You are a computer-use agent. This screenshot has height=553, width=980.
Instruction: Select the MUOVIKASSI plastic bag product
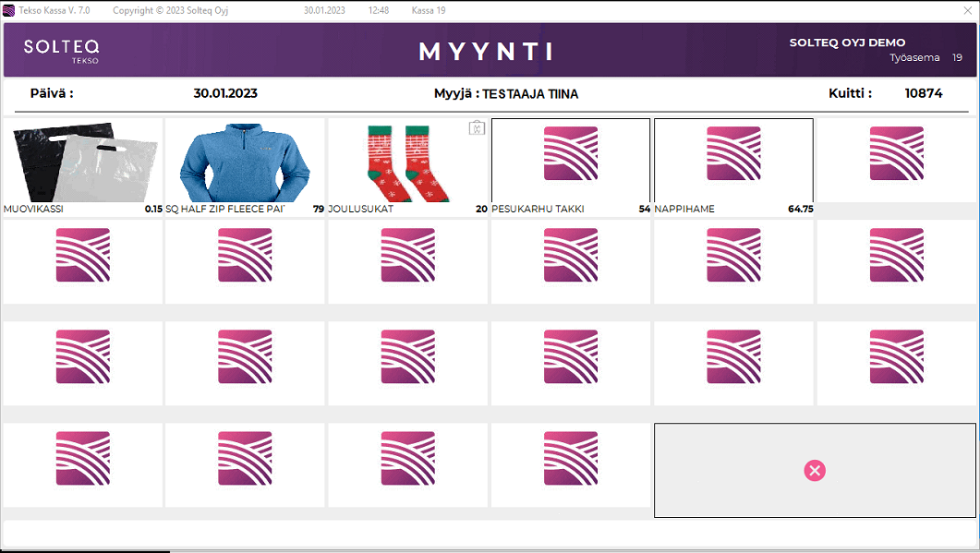click(x=82, y=162)
